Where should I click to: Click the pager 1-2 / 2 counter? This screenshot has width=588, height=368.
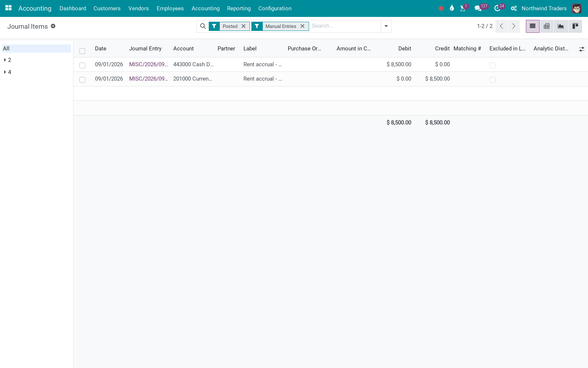point(485,26)
